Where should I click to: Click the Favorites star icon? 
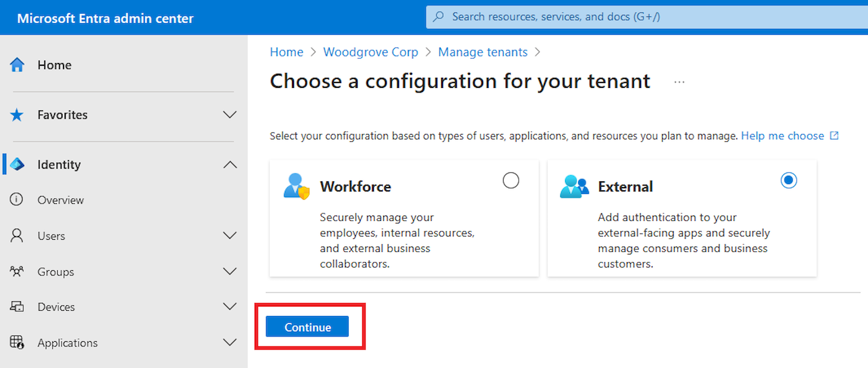pyautogui.click(x=17, y=115)
